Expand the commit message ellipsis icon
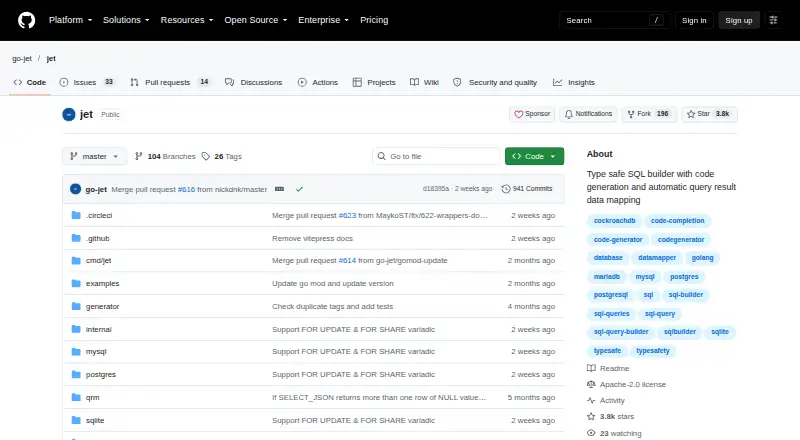This screenshot has width=800, height=440. click(279, 189)
